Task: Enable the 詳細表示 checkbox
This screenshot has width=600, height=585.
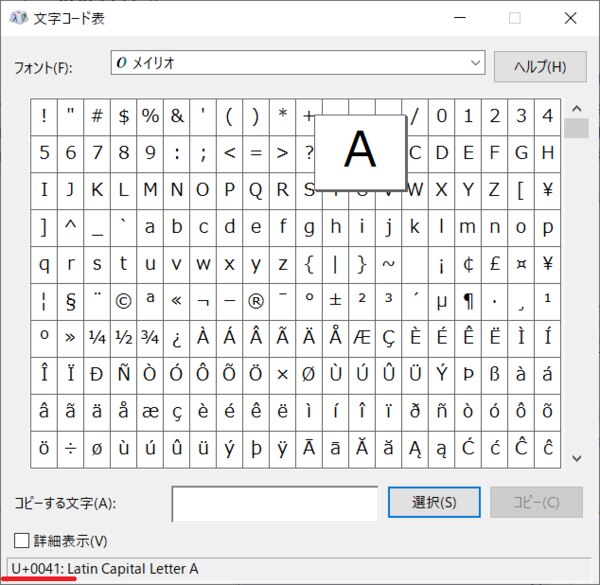Action: click(x=21, y=541)
